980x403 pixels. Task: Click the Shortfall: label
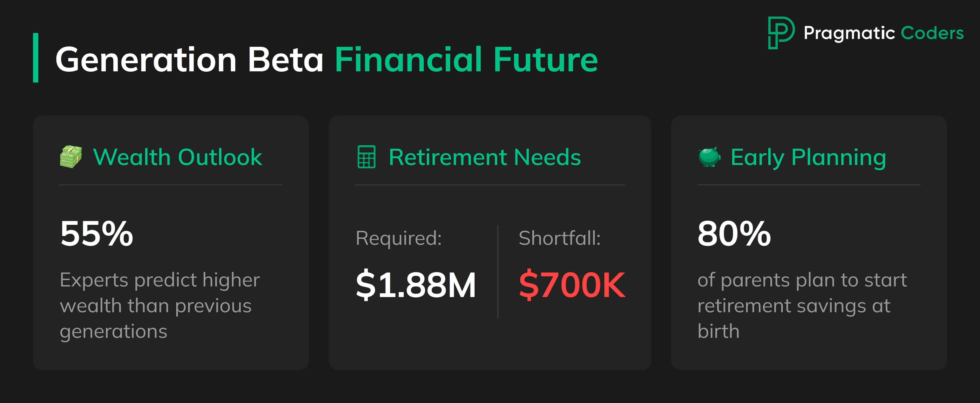point(559,238)
